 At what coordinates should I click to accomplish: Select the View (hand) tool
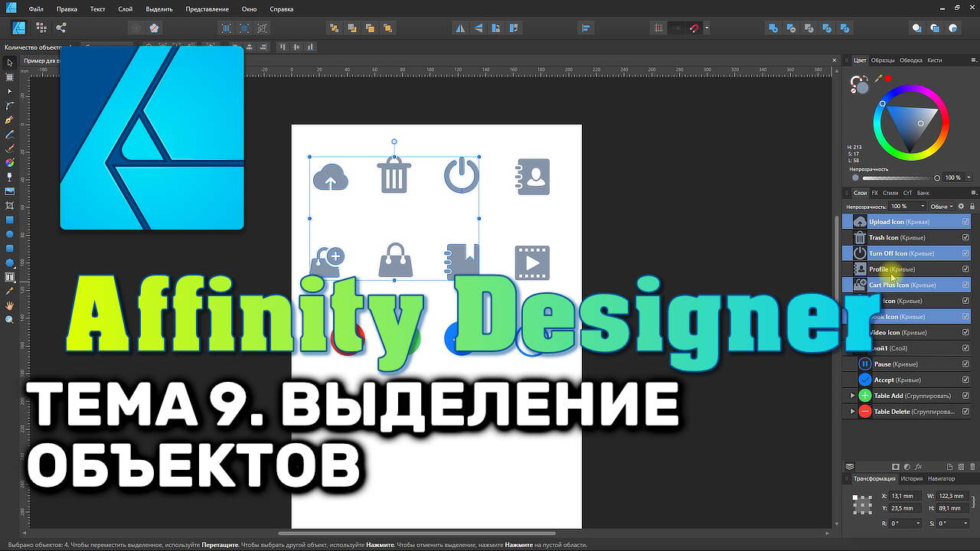(x=10, y=305)
